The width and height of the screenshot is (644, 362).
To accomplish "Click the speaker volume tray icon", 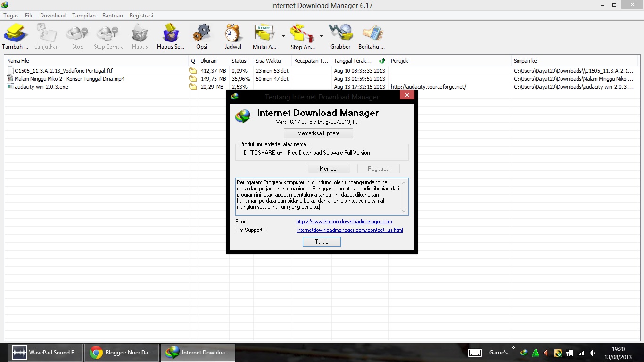I will (x=592, y=353).
